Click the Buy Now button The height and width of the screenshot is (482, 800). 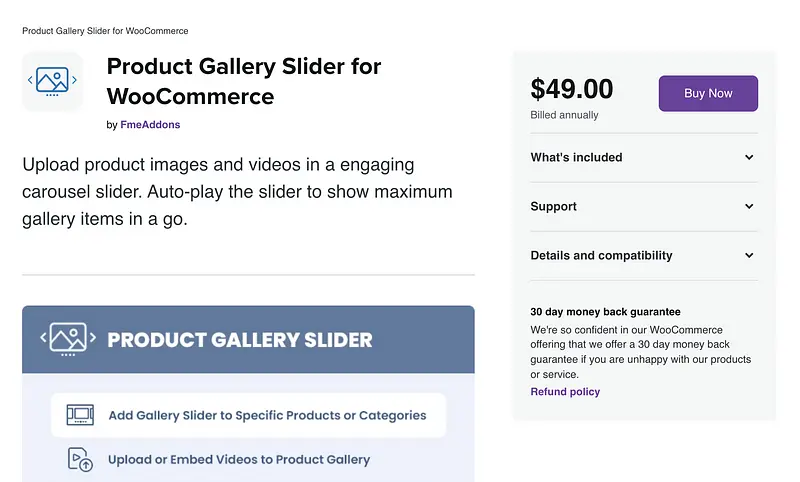[x=708, y=94]
